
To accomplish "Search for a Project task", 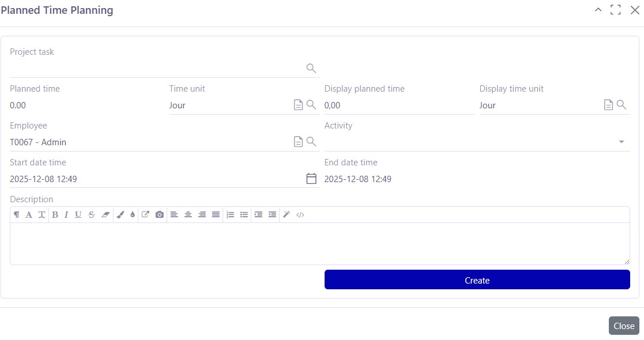I will (x=311, y=67).
